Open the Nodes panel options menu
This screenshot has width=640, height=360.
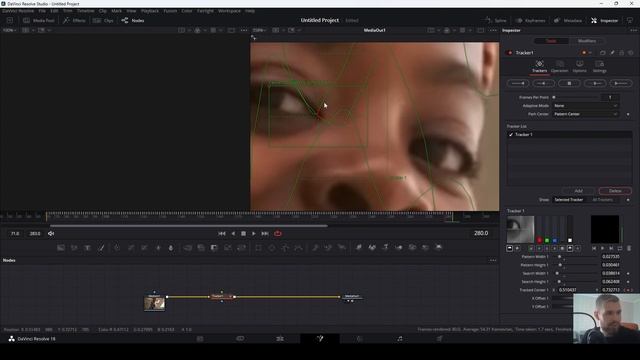tap(493, 260)
